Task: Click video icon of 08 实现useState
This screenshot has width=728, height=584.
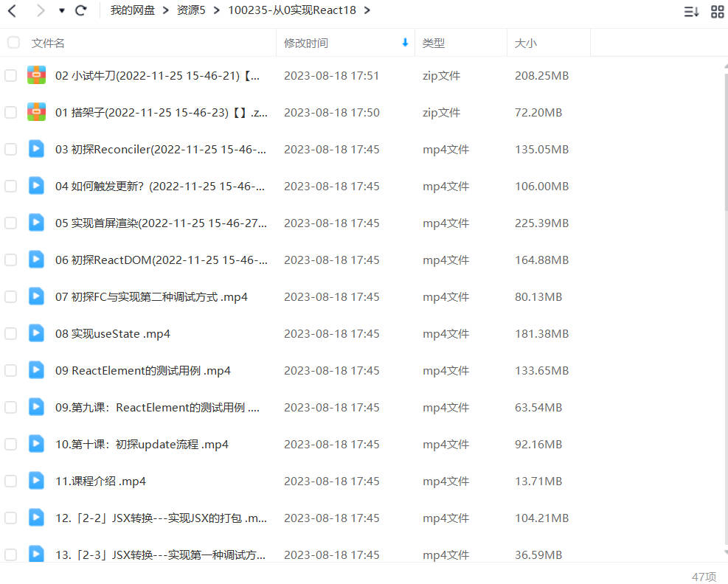Action: click(36, 333)
